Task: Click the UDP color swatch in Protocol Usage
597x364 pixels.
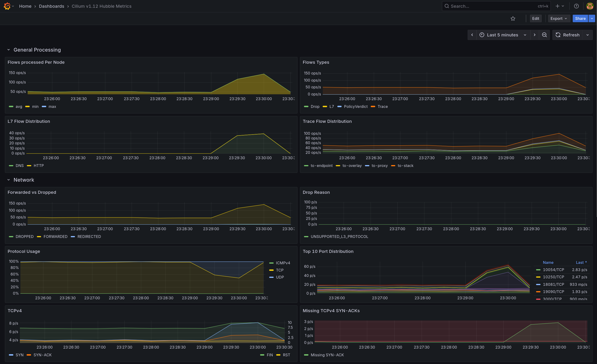Action: pyautogui.click(x=271, y=277)
